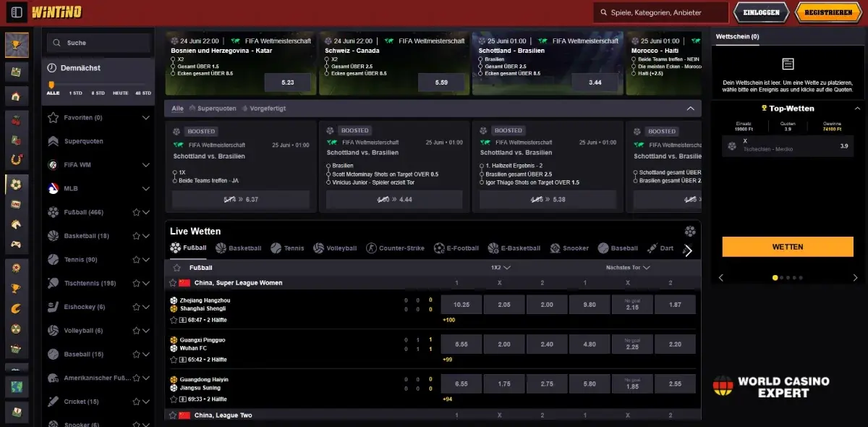Image resolution: width=868 pixels, height=427 pixels.
Task: Click the Suche field in the sports sidebar
Action: (x=99, y=43)
